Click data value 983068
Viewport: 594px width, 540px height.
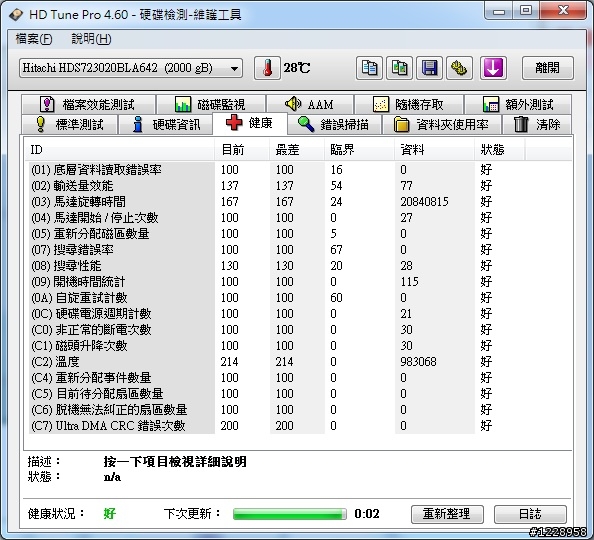[418, 362]
